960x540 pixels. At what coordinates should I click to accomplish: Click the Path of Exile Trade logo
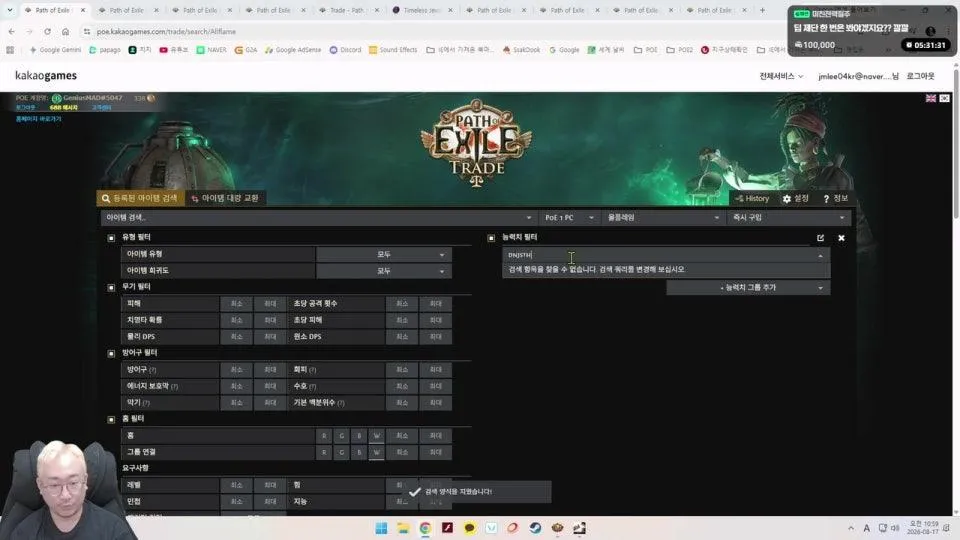click(477, 143)
